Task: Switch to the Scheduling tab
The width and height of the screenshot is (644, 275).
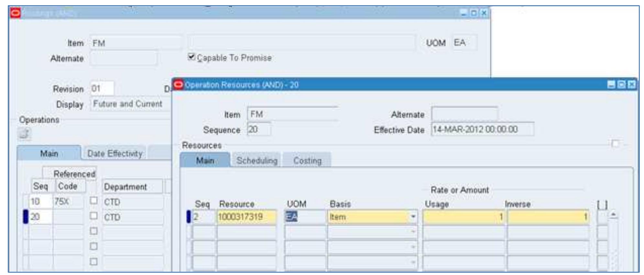Action: pyautogui.click(x=257, y=161)
